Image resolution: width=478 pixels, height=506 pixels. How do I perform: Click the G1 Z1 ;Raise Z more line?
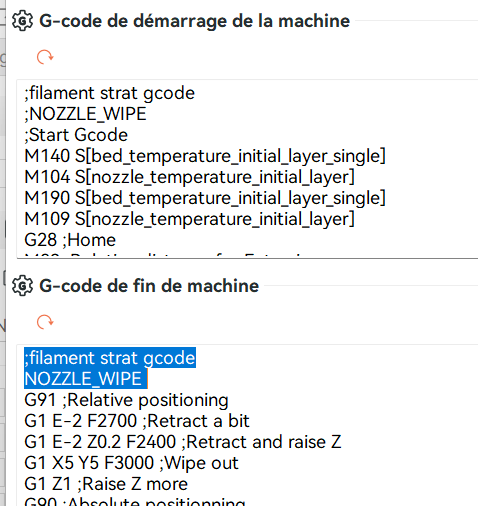tap(106, 484)
